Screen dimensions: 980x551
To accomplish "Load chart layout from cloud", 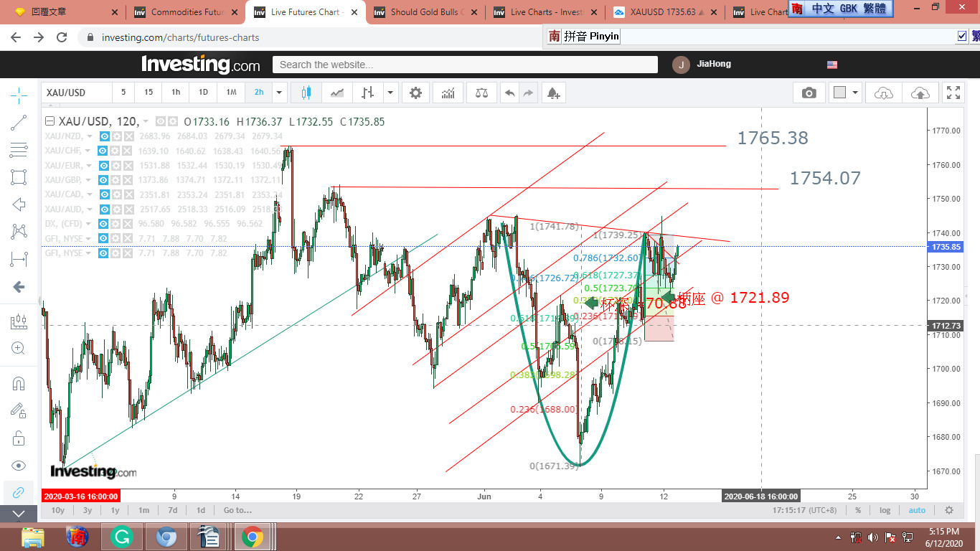I will (x=884, y=93).
